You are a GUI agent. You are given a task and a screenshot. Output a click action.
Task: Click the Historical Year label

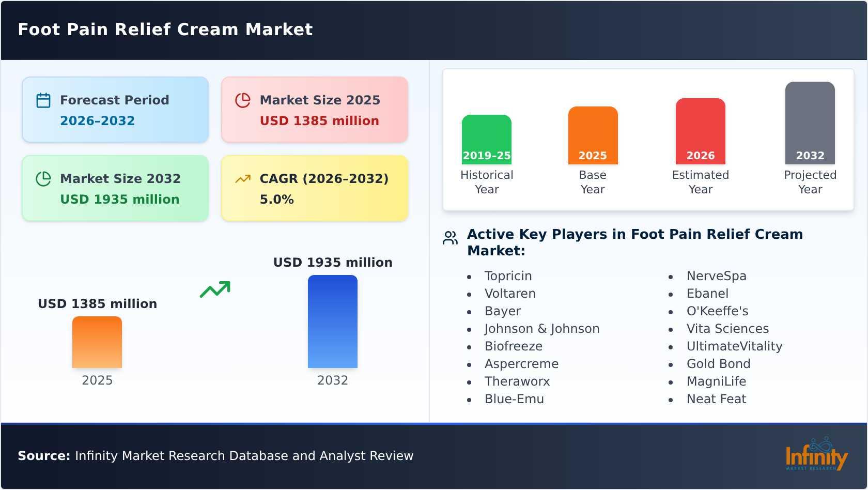pos(487,182)
